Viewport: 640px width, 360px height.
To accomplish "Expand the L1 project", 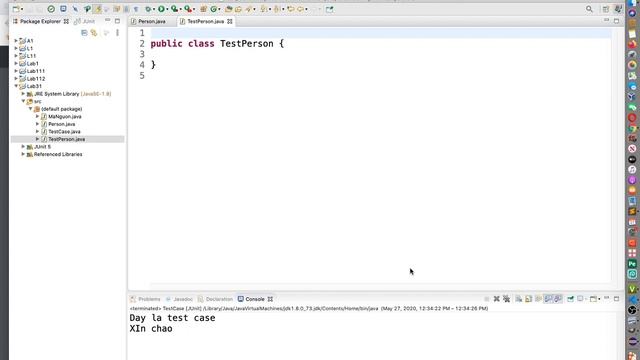I will click(16, 48).
